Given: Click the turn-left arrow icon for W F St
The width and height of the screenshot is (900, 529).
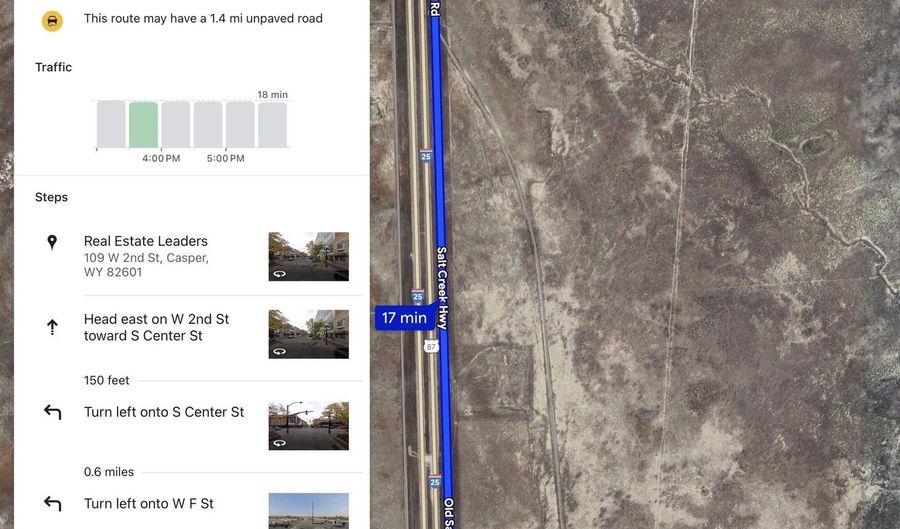Looking at the screenshot, I should tap(52, 504).
